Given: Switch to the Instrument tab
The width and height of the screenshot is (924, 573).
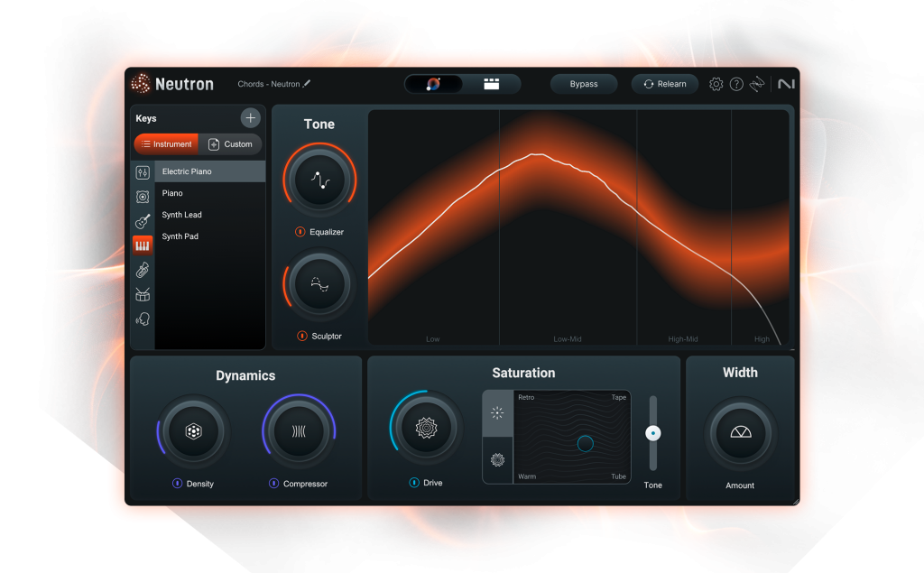Looking at the screenshot, I should point(166,143).
